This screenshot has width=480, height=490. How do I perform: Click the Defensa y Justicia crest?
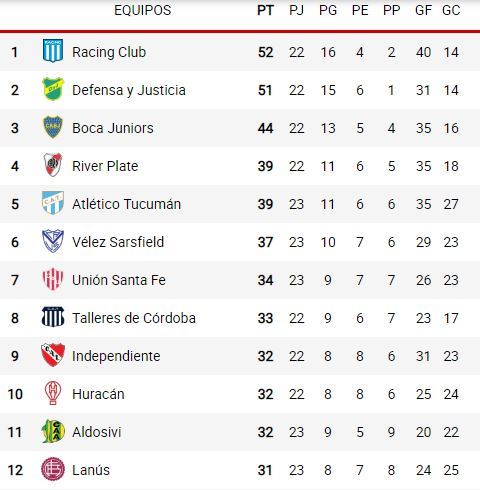point(53,89)
